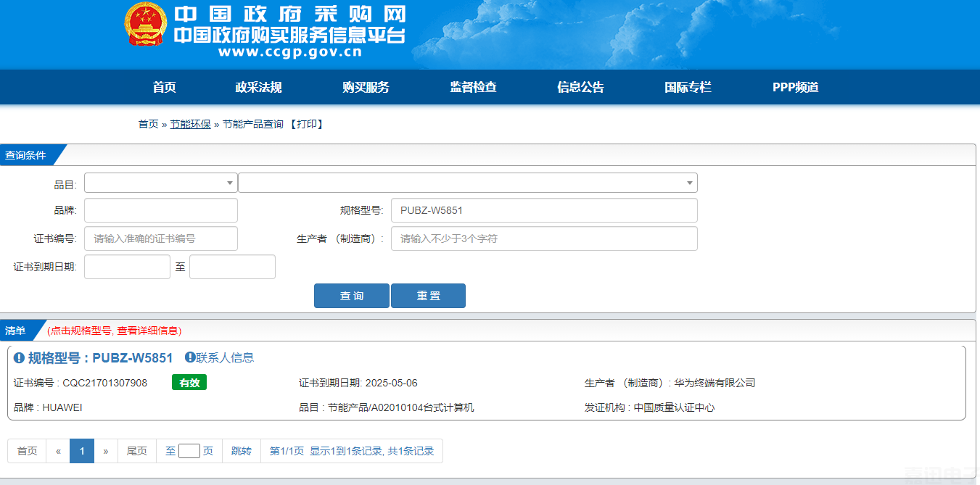The height and width of the screenshot is (485, 980).
Task: Go to 尾页 last page
Action: tap(136, 451)
